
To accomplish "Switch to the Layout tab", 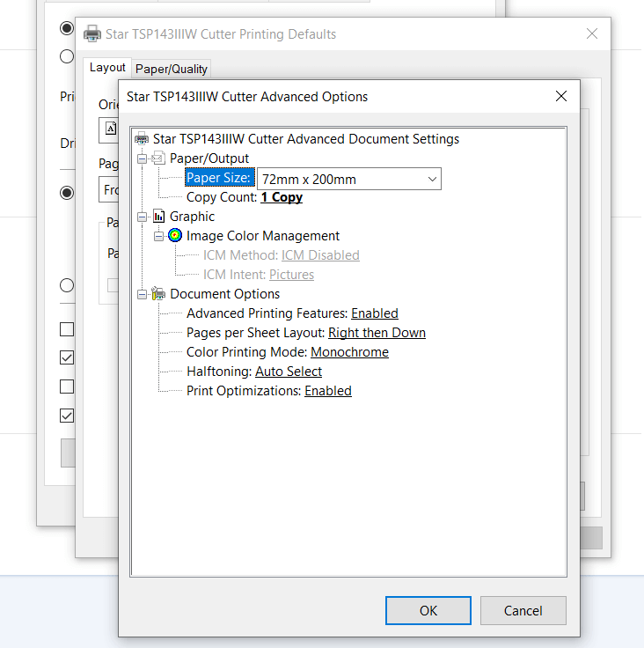I will [x=107, y=68].
